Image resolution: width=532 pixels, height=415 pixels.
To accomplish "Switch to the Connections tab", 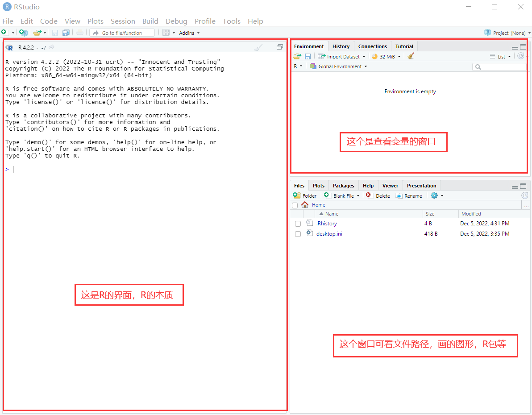I will [373, 46].
